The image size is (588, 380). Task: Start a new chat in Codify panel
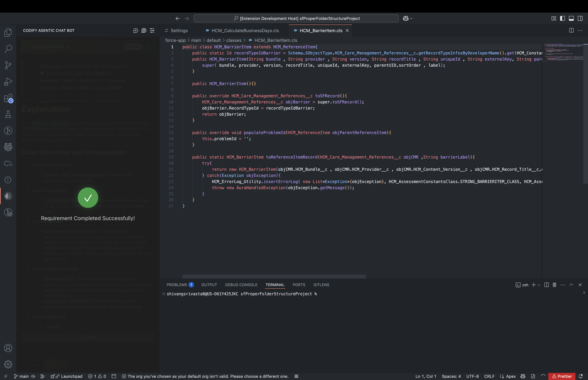click(135, 30)
